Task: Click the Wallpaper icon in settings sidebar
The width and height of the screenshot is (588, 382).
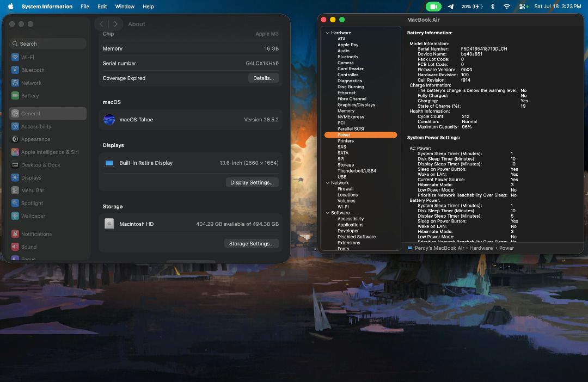Action: (15, 216)
